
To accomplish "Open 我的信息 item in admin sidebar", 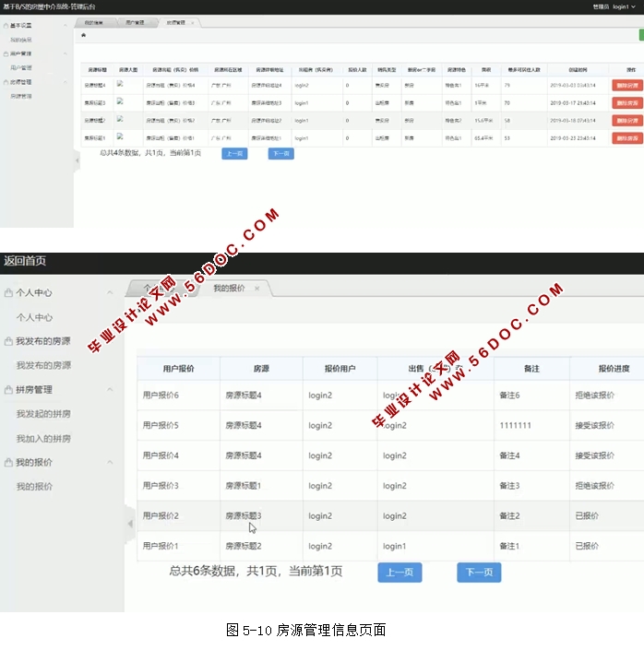I will click(20, 40).
